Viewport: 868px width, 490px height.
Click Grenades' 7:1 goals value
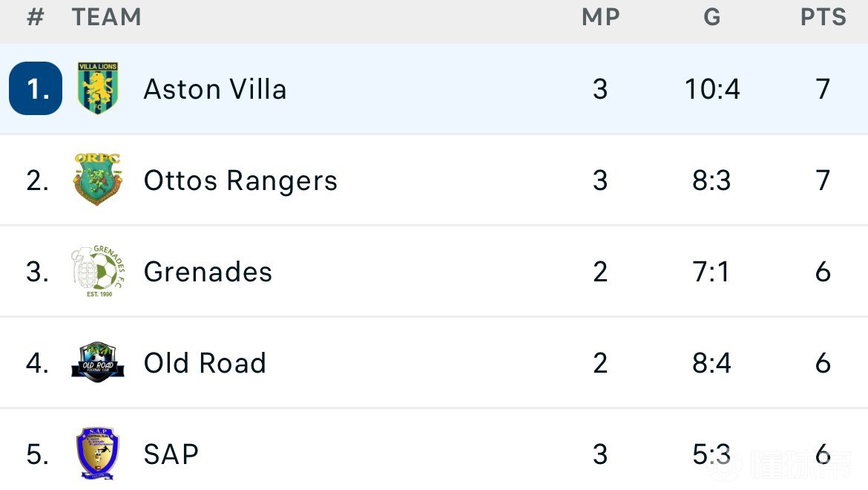pyautogui.click(x=712, y=272)
